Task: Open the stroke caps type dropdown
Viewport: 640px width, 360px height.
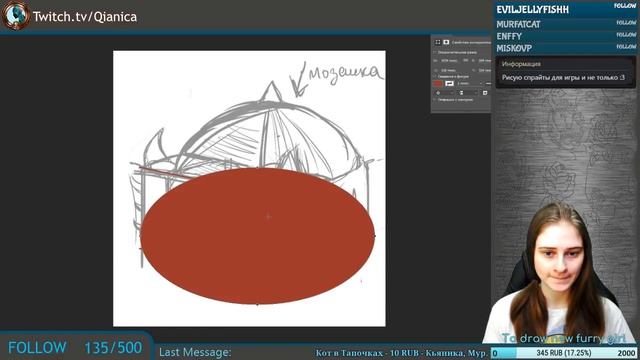Action: (x=467, y=93)
